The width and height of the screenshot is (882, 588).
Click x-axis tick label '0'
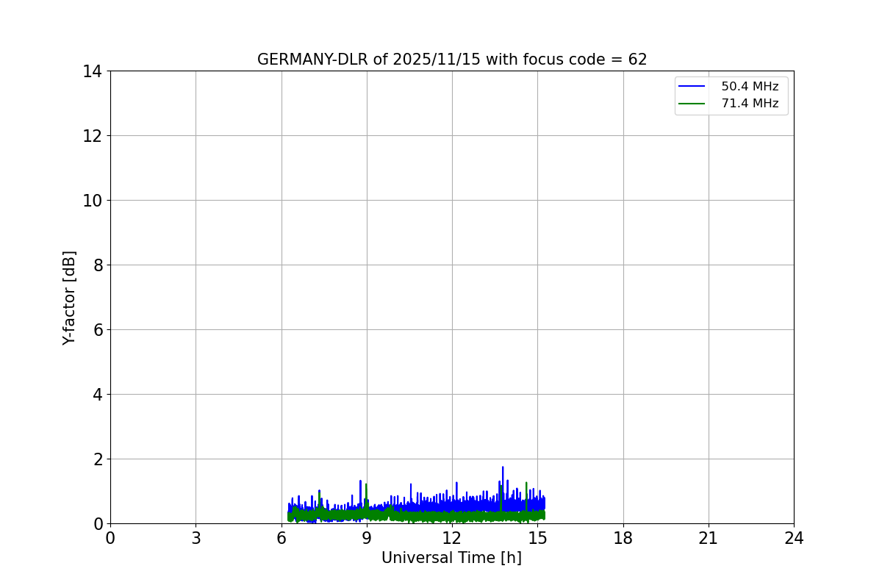(110, 538)
